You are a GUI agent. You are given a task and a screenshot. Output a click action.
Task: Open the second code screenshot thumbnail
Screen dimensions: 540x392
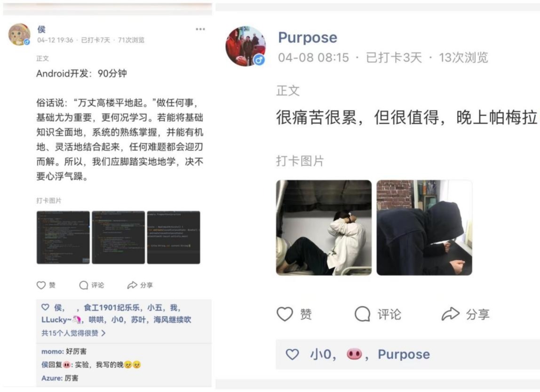118,237
